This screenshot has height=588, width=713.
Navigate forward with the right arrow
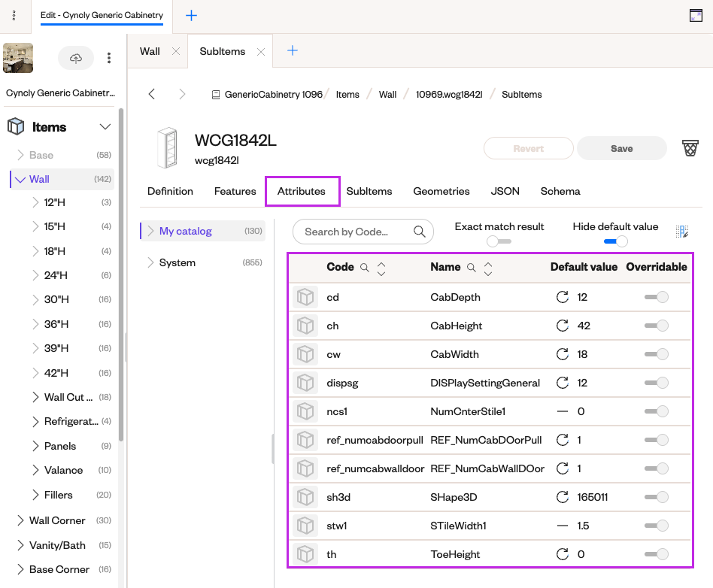[182, 94]
